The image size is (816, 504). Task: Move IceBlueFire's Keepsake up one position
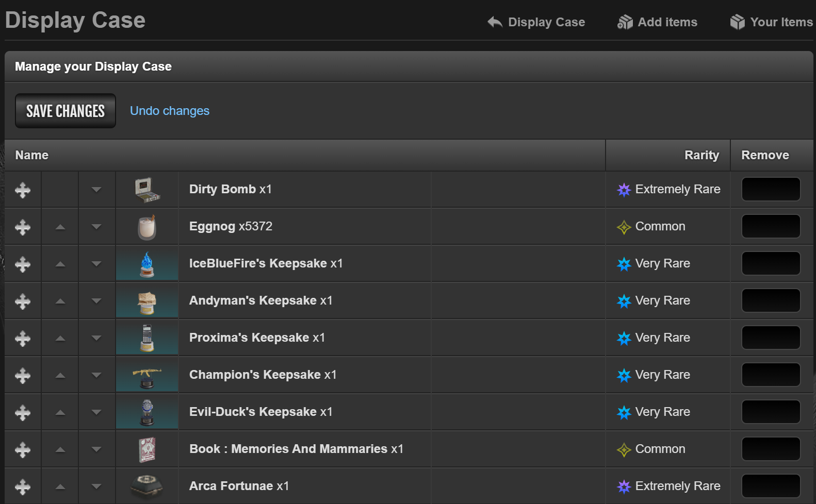tap(60, 264)
